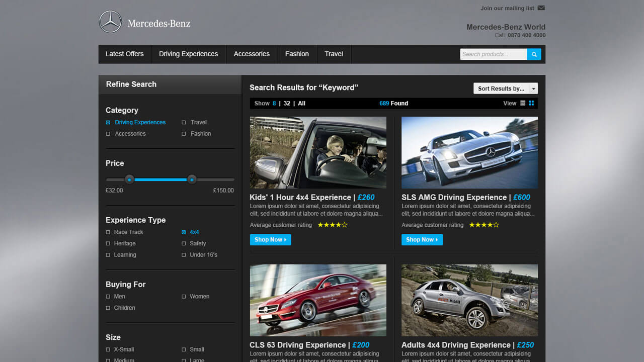
Task: Click Shop Now for SLS AMG Experience
Action: pos(422,240)
